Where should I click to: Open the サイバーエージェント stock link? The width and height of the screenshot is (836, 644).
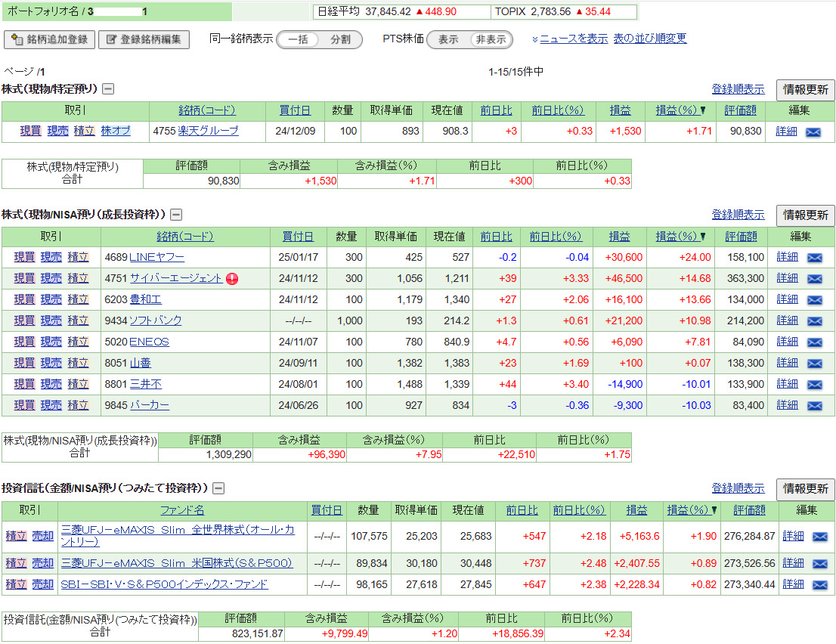pos(176,278)
